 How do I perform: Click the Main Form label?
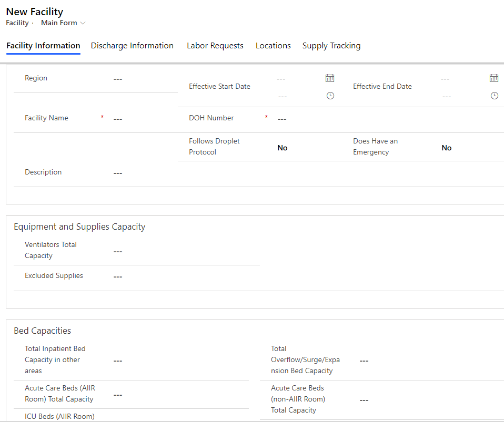[x=59, y=23]
